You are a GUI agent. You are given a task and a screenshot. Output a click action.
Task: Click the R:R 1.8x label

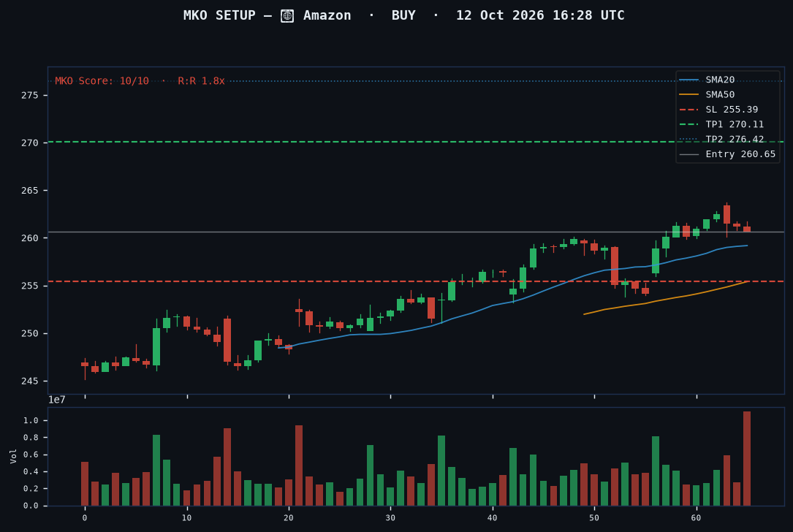pyautogui.click(x=201, y=81)
